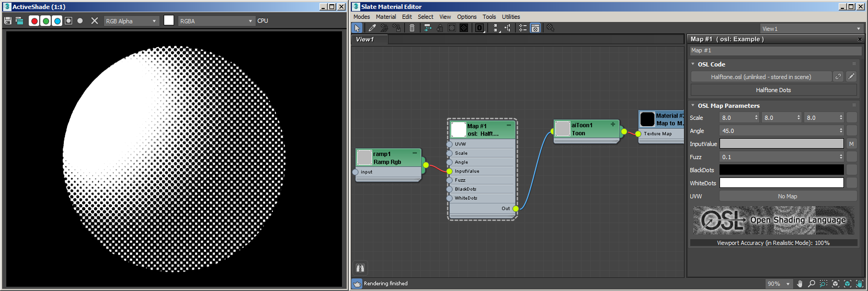Open the View1 navigator dropdown
Screen dimensions: 868x291
[x=811, y=29]
